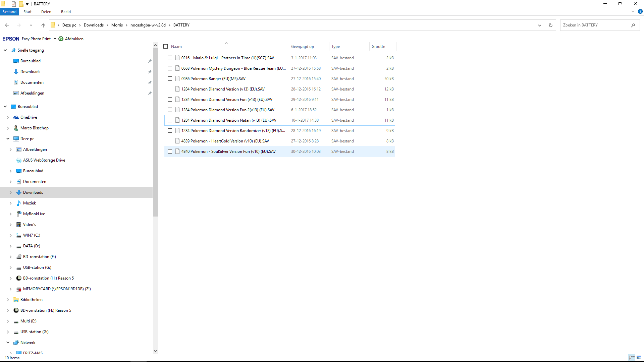
Task: Navigate to Morris in the breadcrumb
Action: pos(117,25)
